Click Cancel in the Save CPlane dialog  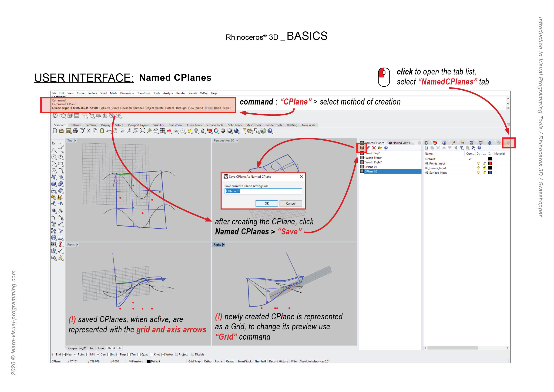tap(291, 203)
